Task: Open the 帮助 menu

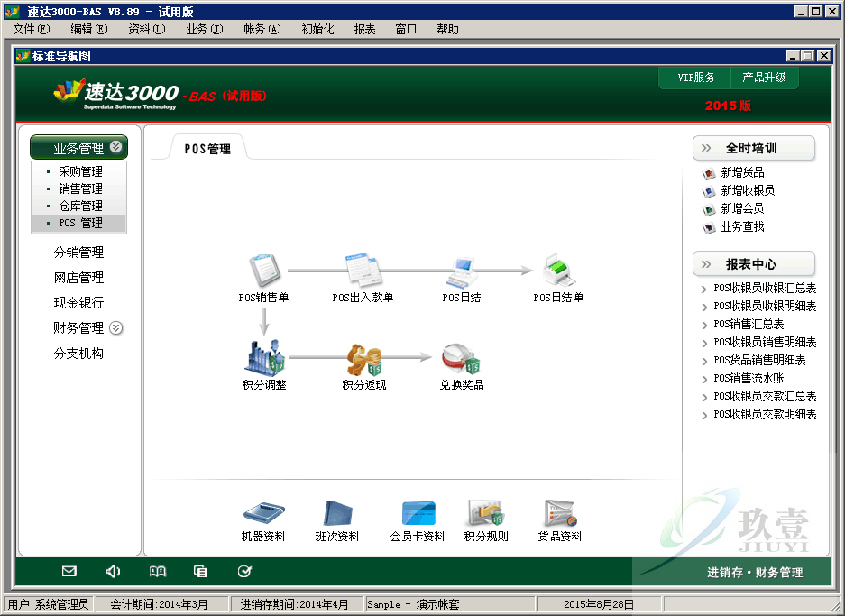Action: coord(447,29)
